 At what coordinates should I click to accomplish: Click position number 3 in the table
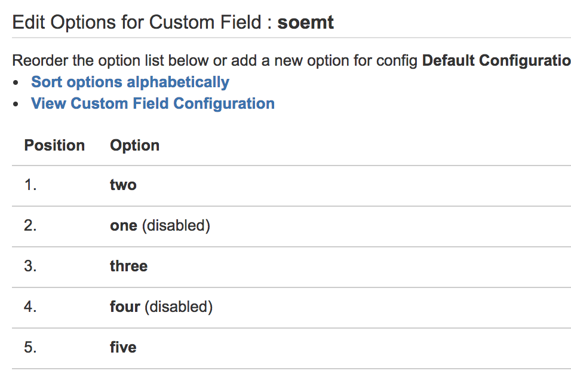(30, 266)
